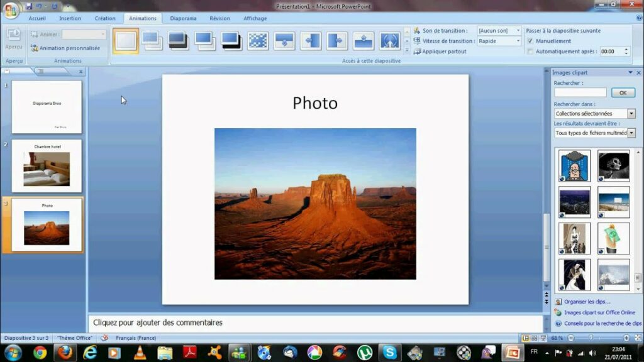This screenshot has height=362, width=644.
Task: Uncheck the Manuellement checkbox
Action: tap(530, 40)
